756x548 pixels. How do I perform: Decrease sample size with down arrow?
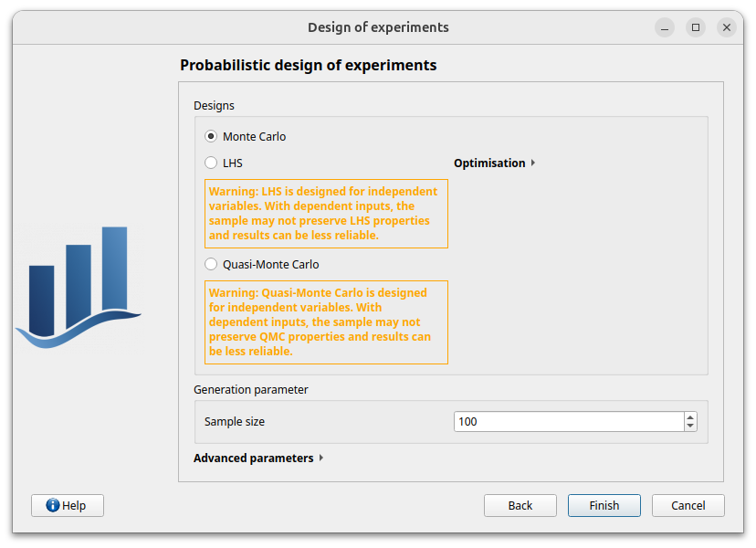pos(690,426)
